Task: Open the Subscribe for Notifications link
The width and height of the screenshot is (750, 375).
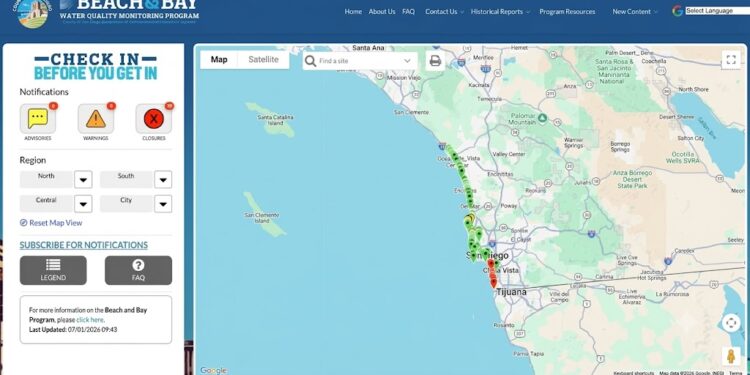Action: coord(84,245)
